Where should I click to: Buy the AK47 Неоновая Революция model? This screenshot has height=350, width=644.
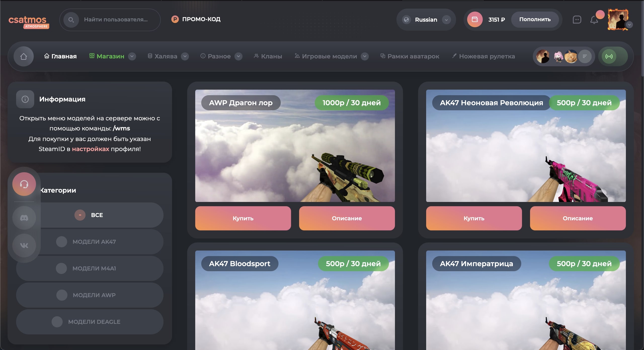[x=474, y=218]
